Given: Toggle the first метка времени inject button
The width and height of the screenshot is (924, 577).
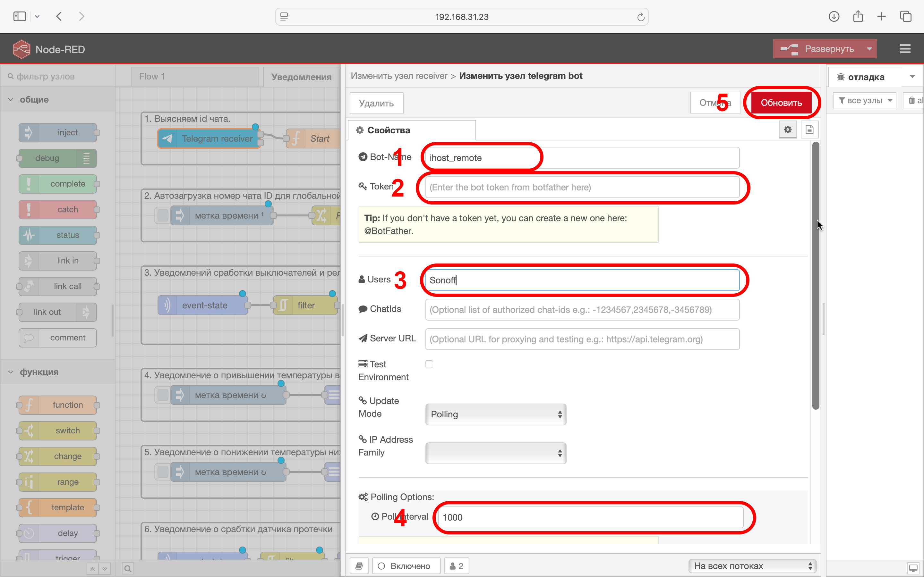Looking at the screenshot, I should click(x=163, y=215).
